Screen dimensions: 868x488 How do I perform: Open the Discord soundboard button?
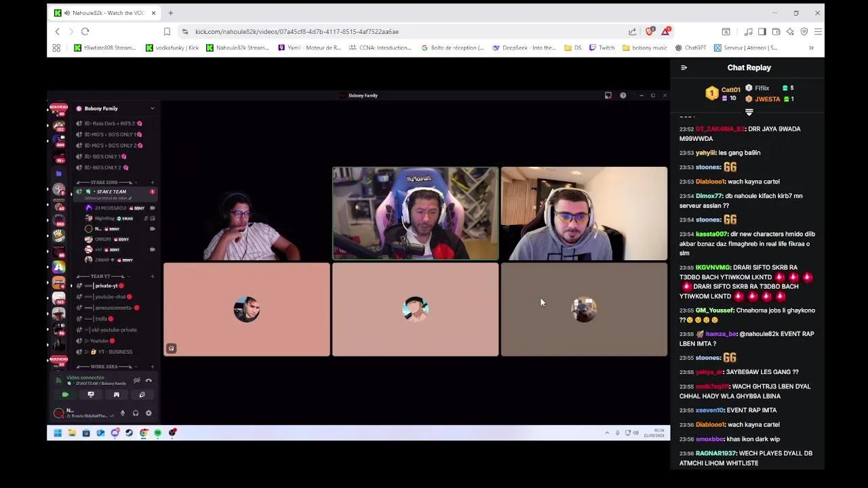pyautogui.click(x=142, y=394)
